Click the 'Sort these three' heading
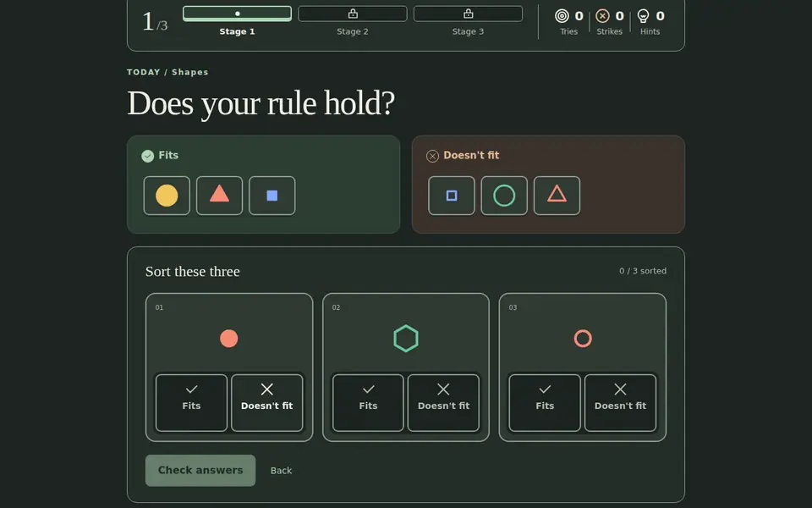Image resolution: width=812 pixels, height=508 pixels. point(193,271)
